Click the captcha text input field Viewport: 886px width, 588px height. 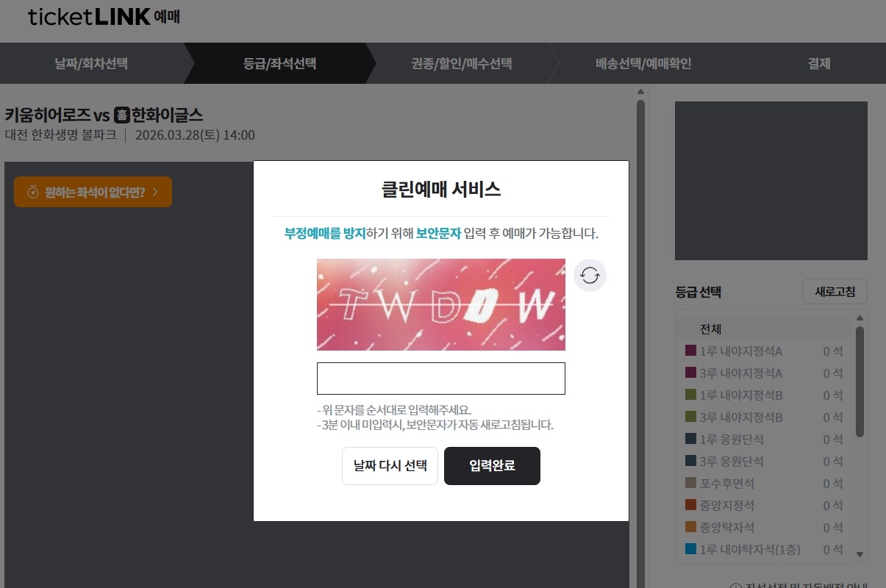click(441, 379)
